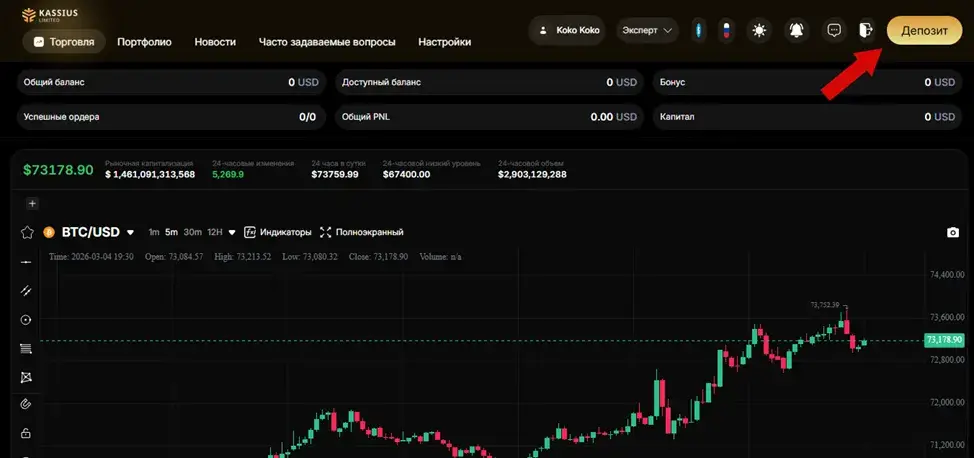This screenshot has width=974, height=458.
Task: Click the 24-hour change value 5,269.9
Action: [x=228, y=175]
